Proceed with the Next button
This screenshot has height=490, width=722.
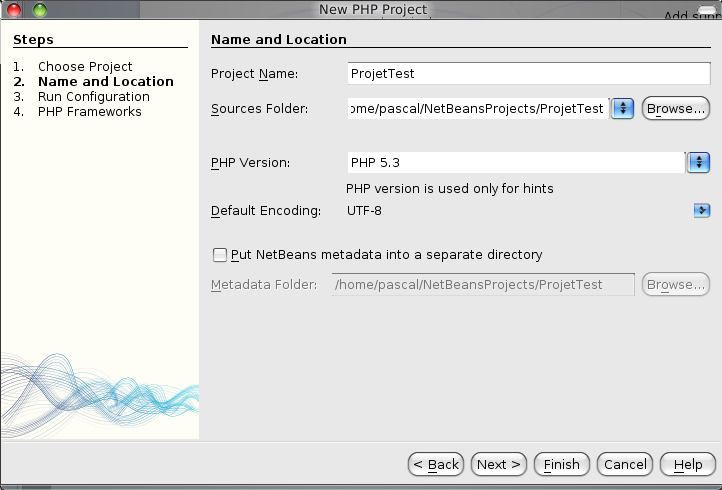click(499, 464)
